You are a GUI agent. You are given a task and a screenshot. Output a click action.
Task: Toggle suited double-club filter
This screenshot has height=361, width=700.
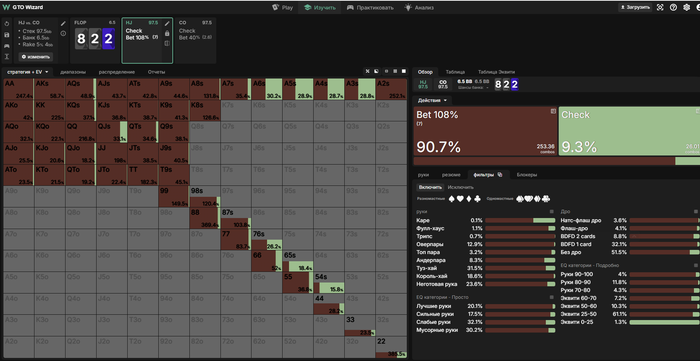[546, 199]
